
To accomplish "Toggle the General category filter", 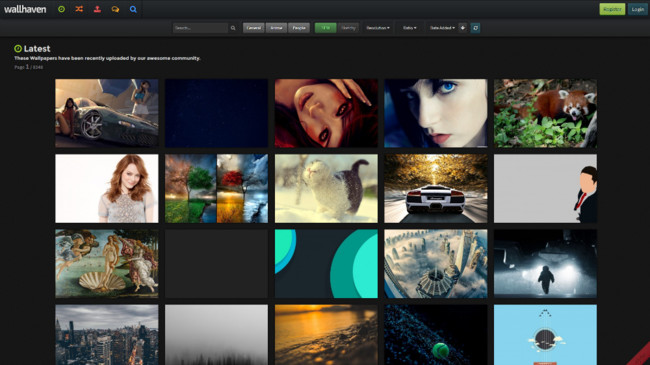I will (254, 28).
